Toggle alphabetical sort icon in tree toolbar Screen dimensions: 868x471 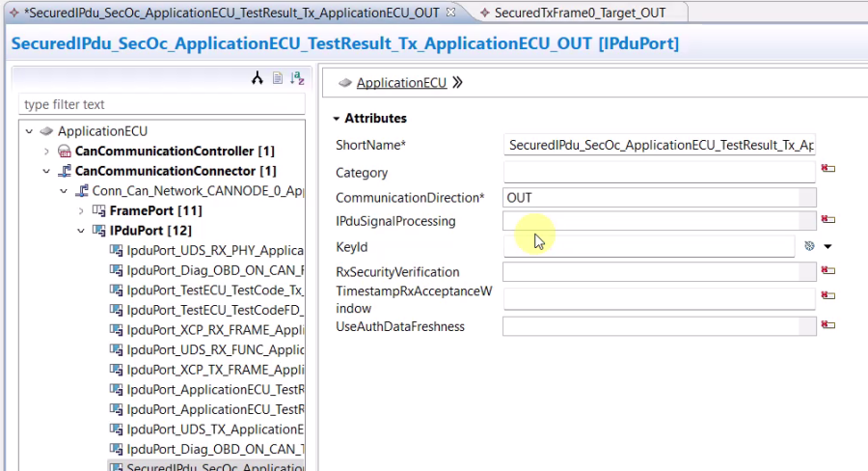297,78
